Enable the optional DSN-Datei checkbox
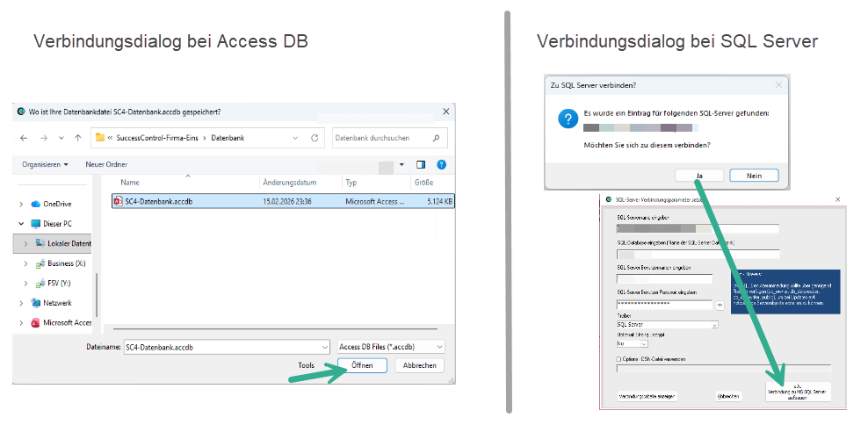Viewport: 868px width, 432px height. (620, 359)
